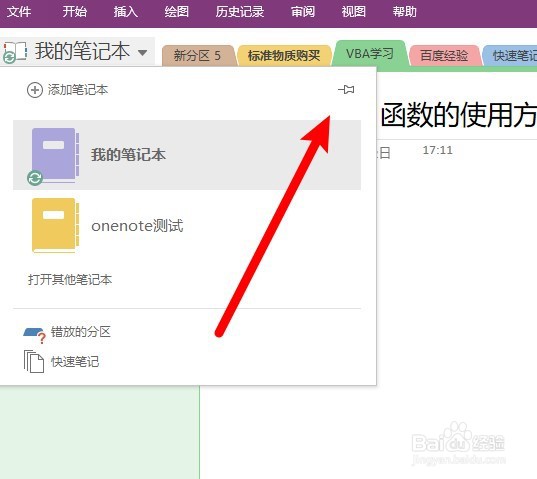Viewport: 537px width, 479px height.
Task: Switch to the blue 快速笔记 section tab
Action: coord(510,55)
